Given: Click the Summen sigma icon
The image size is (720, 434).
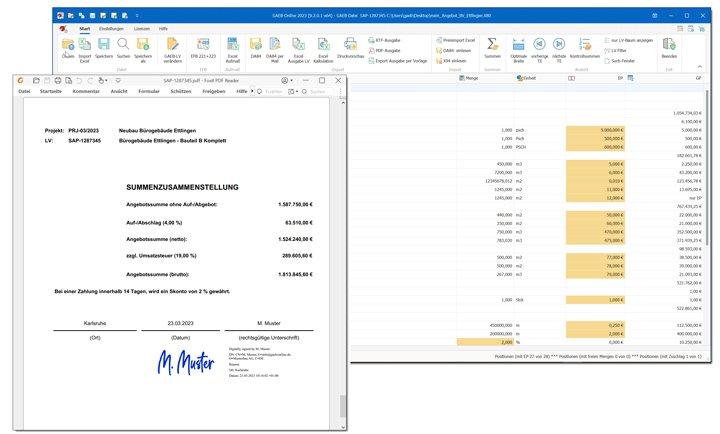Looking at the screenshot, I should click(x=492, y=46).
